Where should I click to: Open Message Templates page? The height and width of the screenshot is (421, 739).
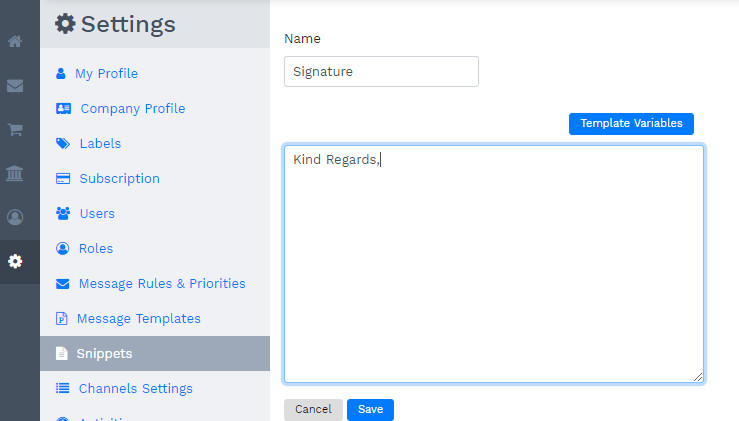pos(139,319)
